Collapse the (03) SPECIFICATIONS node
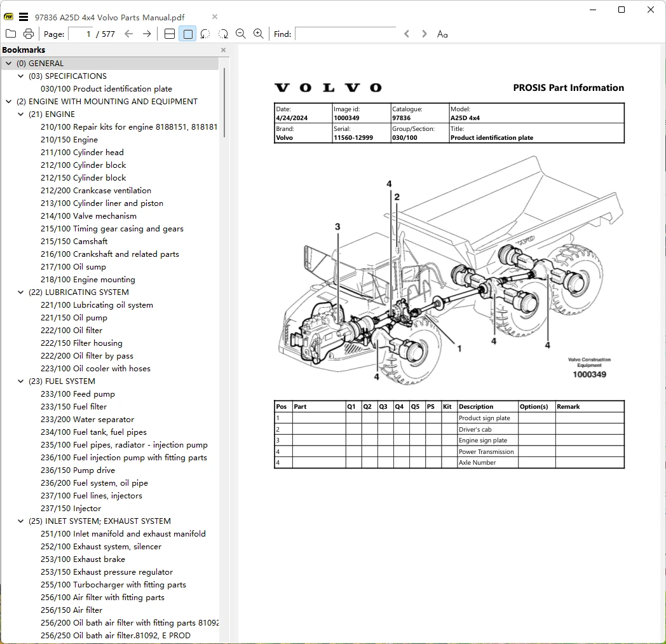Viewport: 666px width, 644px height. point(20,76)
